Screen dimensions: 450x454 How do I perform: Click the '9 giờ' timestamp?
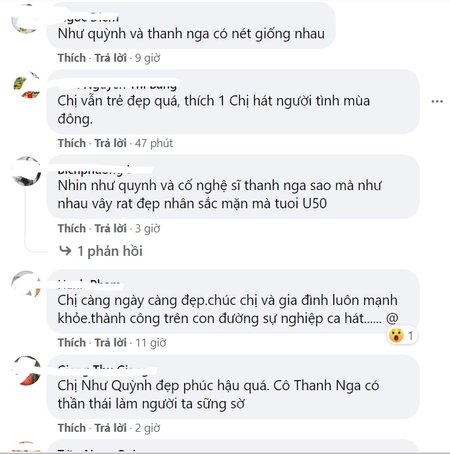[x=147, y=58]
